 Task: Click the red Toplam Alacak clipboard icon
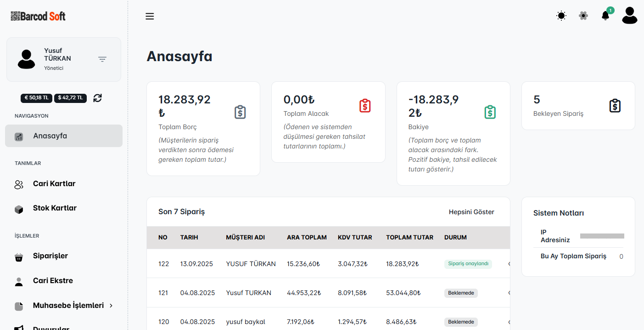(365, 106)
